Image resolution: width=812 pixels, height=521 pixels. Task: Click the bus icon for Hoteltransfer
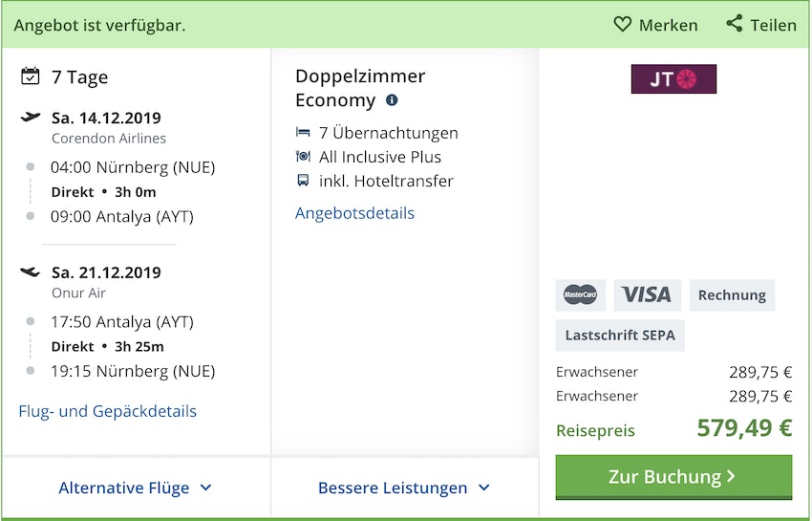pos(303,181)
